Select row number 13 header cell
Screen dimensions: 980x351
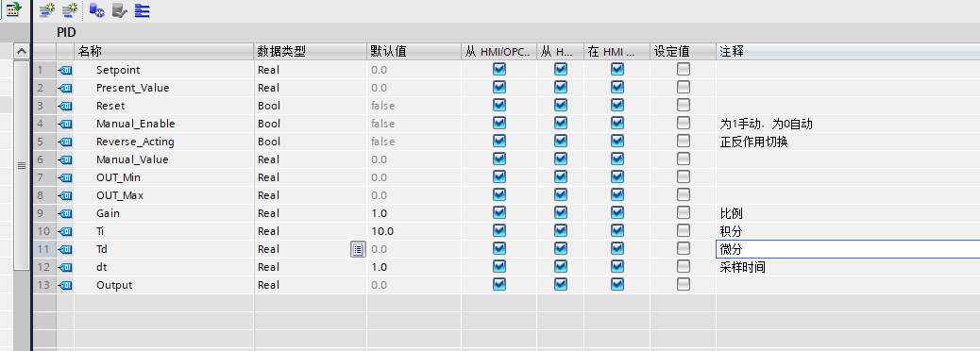click(x=43, y=285)
